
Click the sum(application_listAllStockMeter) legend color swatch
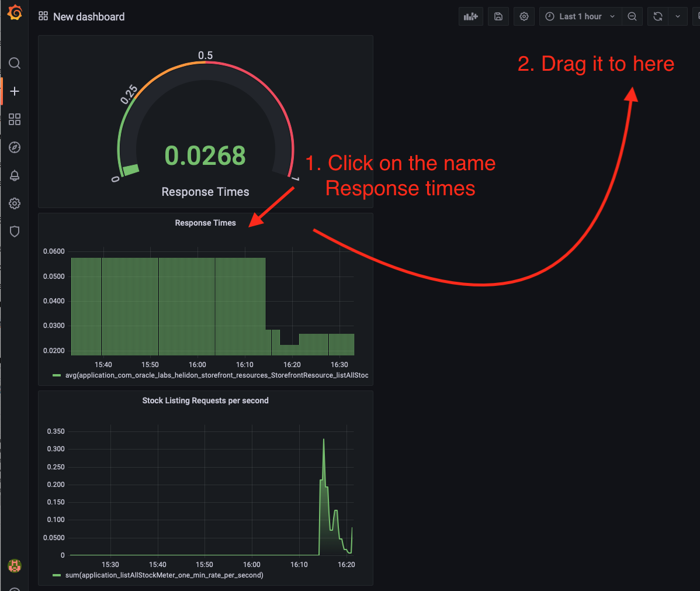57,575
